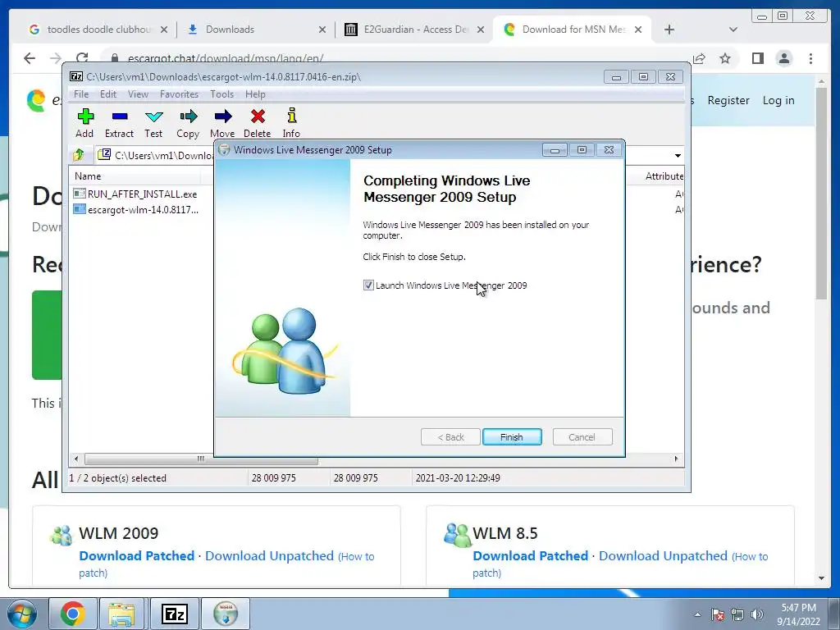The image size is (840, 630).
Task: Click the Escargot logo on the page
Action: pyautogui.click(x=37, y=100)
